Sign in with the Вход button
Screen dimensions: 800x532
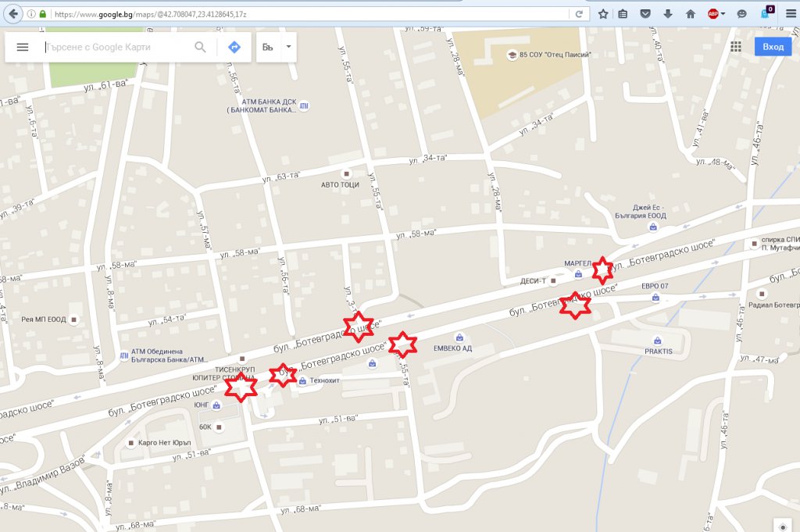tap(773, 47)
